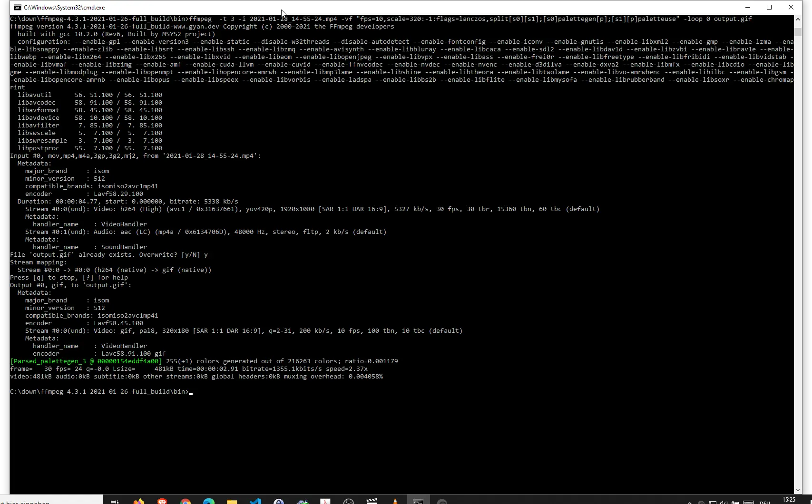Switch to the active cmd taskbar button

(418, 501)
